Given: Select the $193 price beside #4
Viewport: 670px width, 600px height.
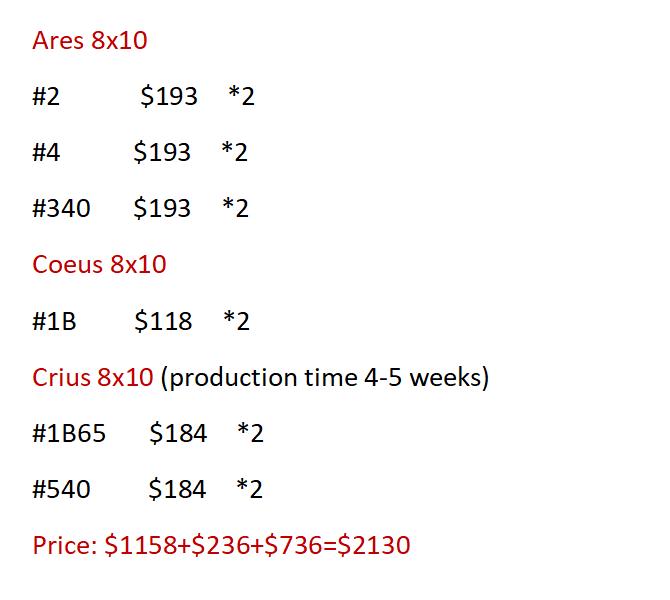Looking at the screenshot, I should [162, 152].
